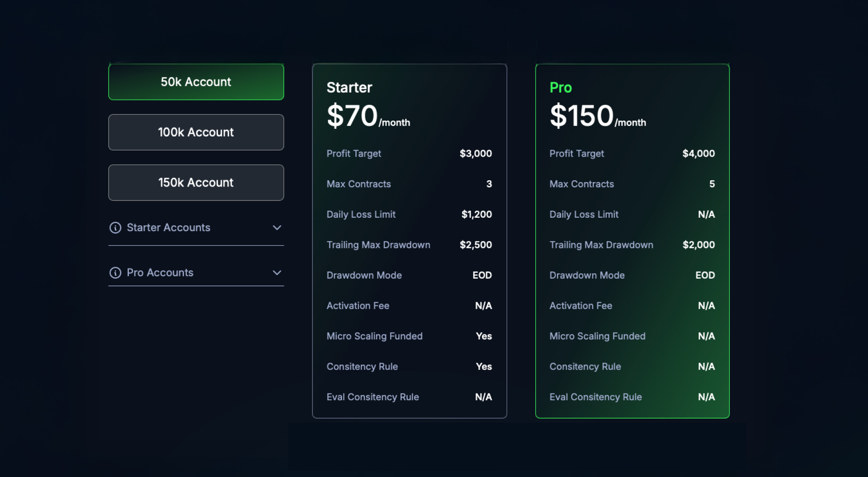Select the Starter plan heading
Screen dimensions: 868x477
pyautogui.click(x=349, y=88)
